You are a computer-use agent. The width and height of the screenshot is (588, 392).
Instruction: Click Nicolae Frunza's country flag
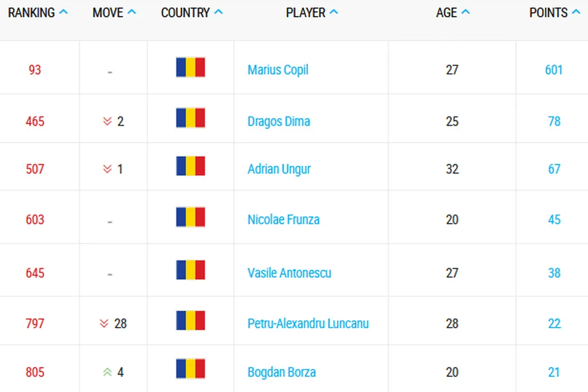(x=190, y=217)
